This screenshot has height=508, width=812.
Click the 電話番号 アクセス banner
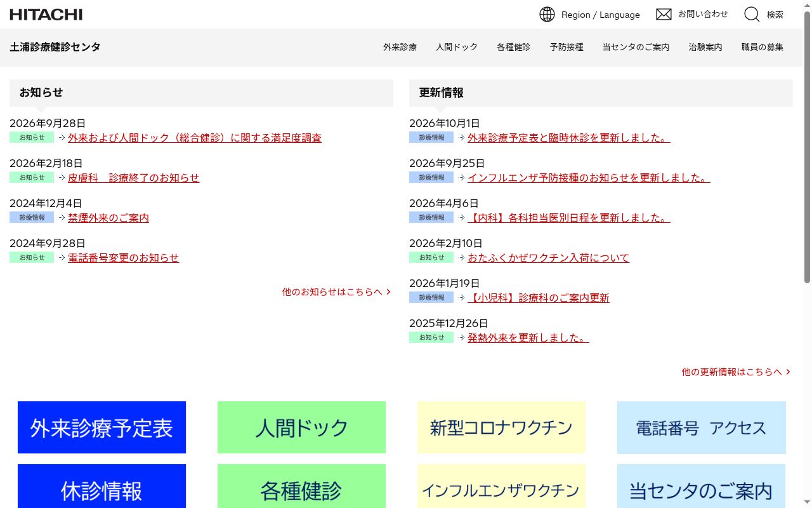(701, 427)
